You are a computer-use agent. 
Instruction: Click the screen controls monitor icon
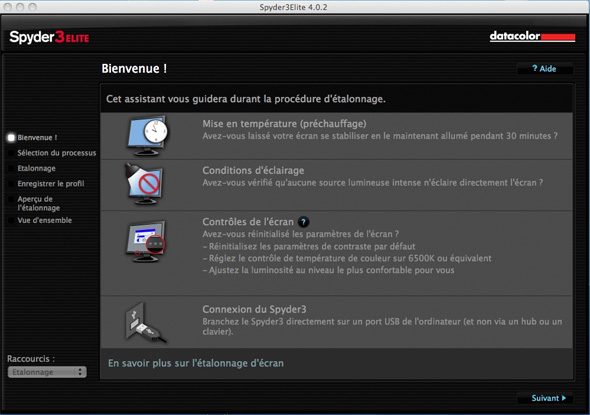click(x=145, y=241)
